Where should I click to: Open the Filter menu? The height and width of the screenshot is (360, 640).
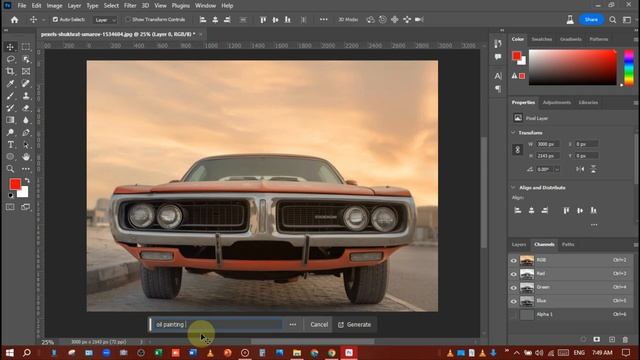130,6
